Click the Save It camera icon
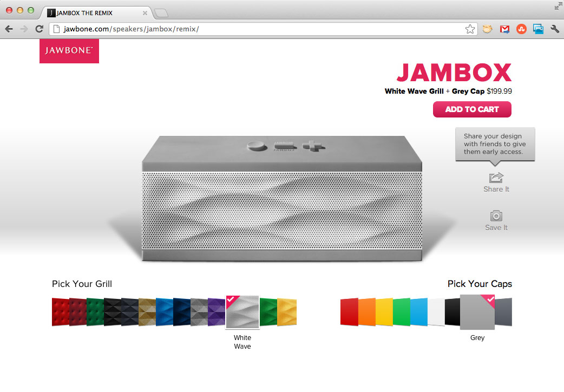This screenshot has height=392, width=564. click(x=496, y=215)
